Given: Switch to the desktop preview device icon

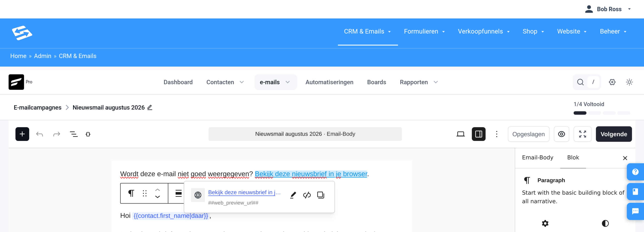Looking at the screenshot, I should point(461,134).
